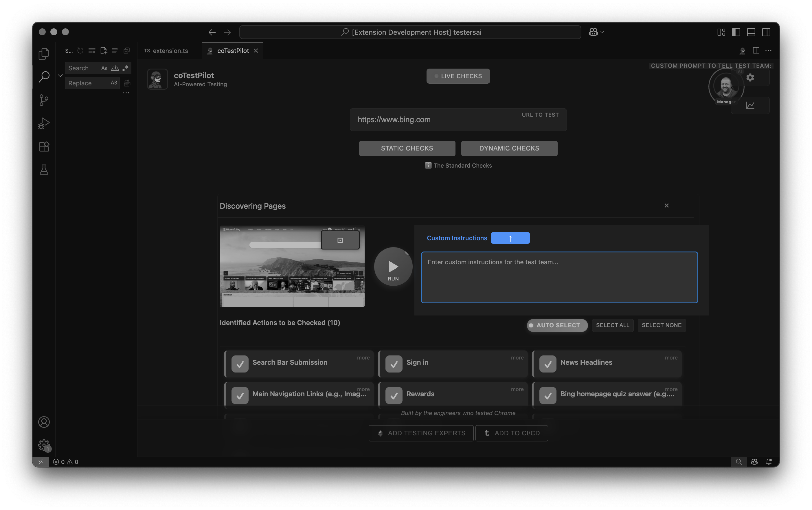
Task: Uncheck Search Bar Submission checkbox
Action: point(240,364)
